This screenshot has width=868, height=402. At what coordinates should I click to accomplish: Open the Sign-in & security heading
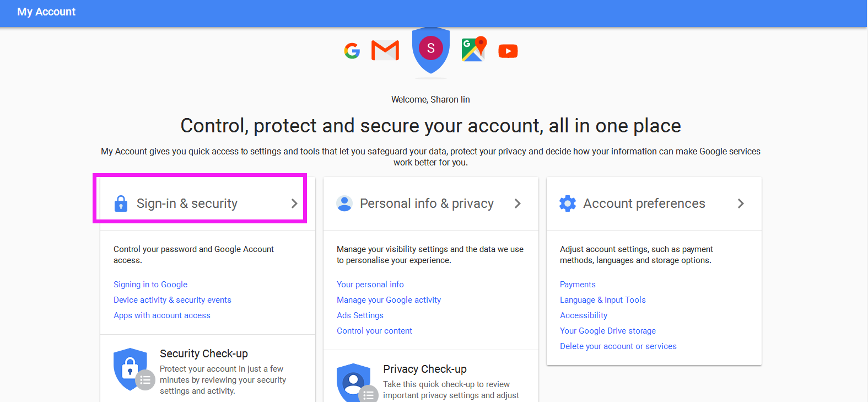point(187,203)
